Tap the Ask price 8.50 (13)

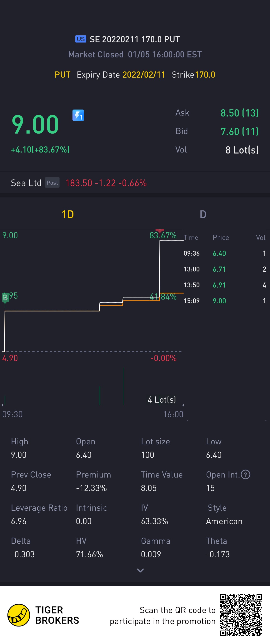[x=239, y=113]
